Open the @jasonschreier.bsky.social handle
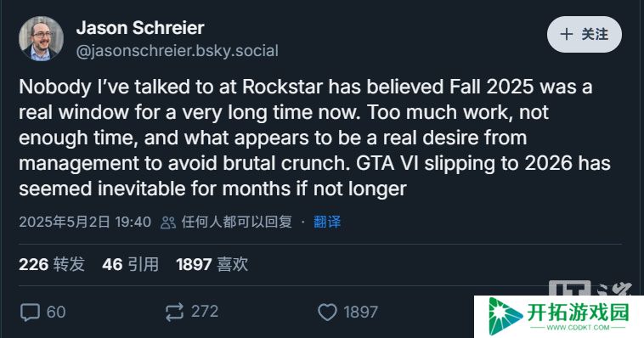The width and height of the screenshot is (644, 338). [x=178, y=51]
